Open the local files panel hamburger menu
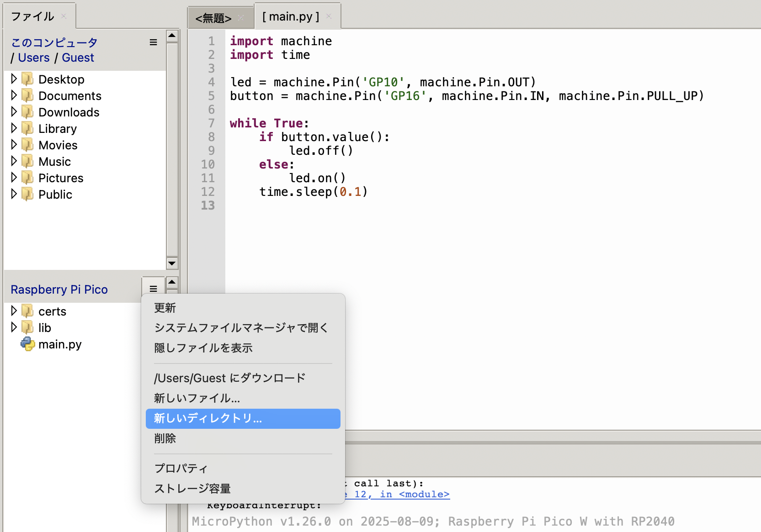Viewport: 761px width, 532px height. (153, 42)
